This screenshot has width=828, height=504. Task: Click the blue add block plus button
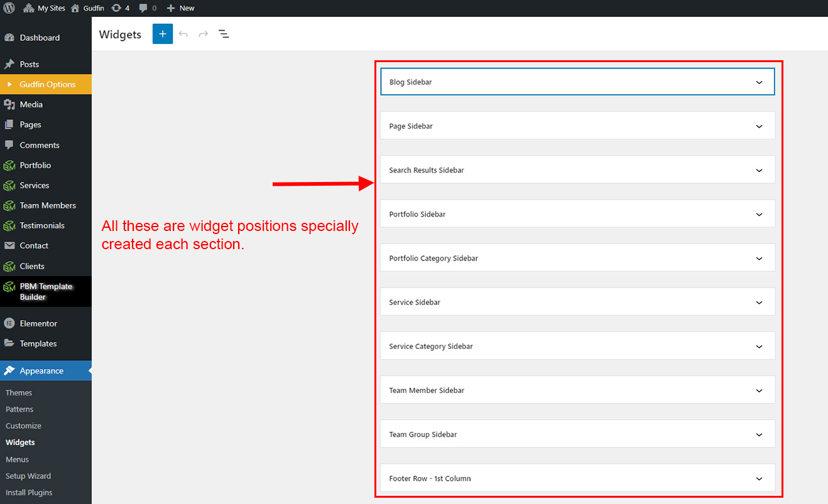[x=162, y=34]
